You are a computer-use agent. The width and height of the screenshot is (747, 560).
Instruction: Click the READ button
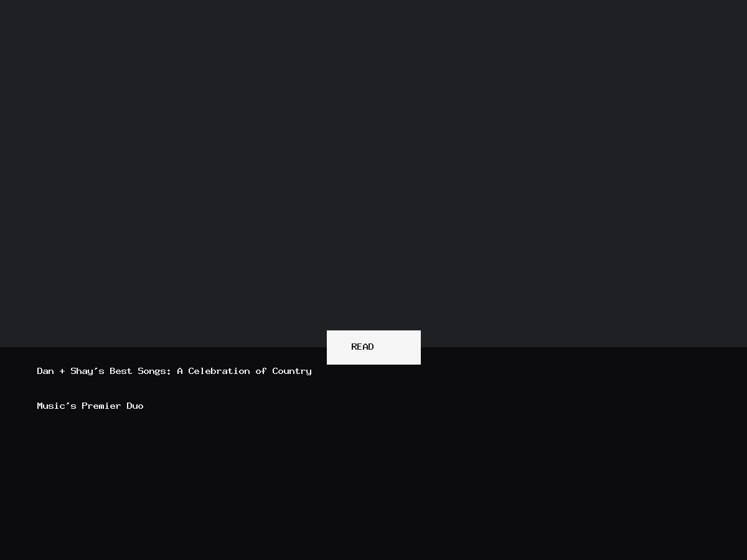pyautogui.click(x=374, y=347)
